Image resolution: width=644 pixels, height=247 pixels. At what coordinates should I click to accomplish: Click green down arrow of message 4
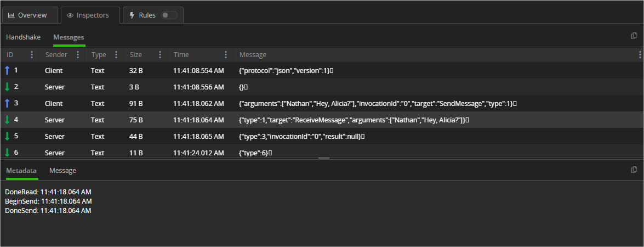tap(7, 120)
